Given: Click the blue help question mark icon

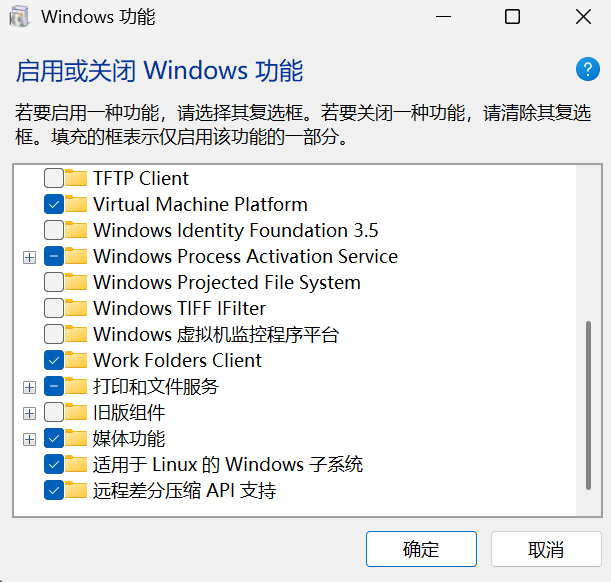Looking at the screenshot, I should (587, 69).
